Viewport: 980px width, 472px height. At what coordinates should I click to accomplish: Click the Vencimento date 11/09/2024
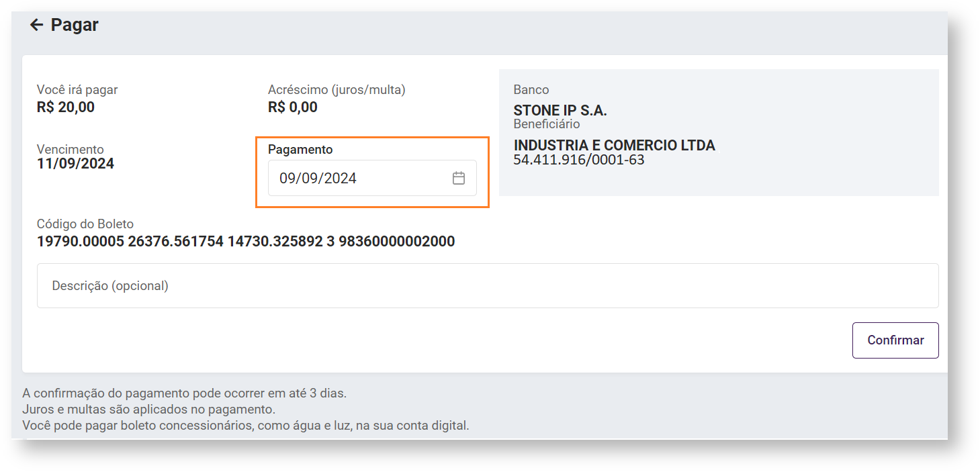75,164
